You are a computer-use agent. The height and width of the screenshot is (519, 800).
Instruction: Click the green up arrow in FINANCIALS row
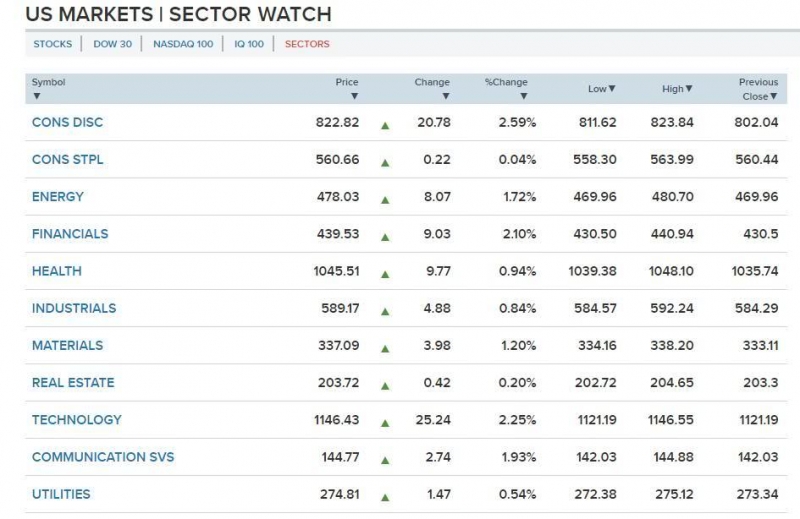click(x=384, y=235)
